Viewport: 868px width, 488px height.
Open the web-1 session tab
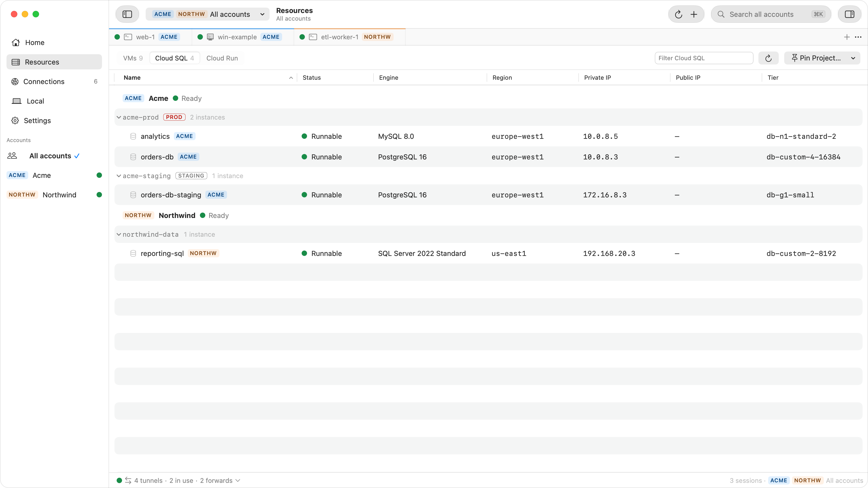pos(150,37)
